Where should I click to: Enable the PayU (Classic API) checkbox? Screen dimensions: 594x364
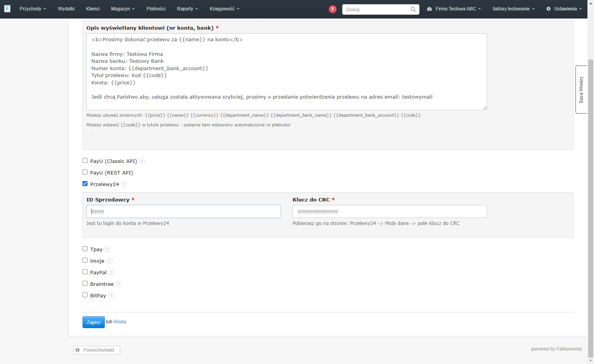pos(85,161)
